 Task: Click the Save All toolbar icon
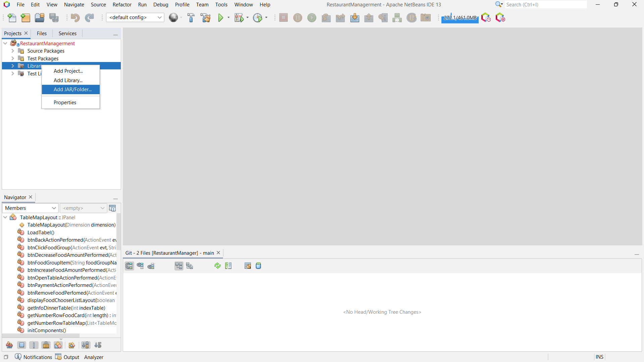click(54, 18)
